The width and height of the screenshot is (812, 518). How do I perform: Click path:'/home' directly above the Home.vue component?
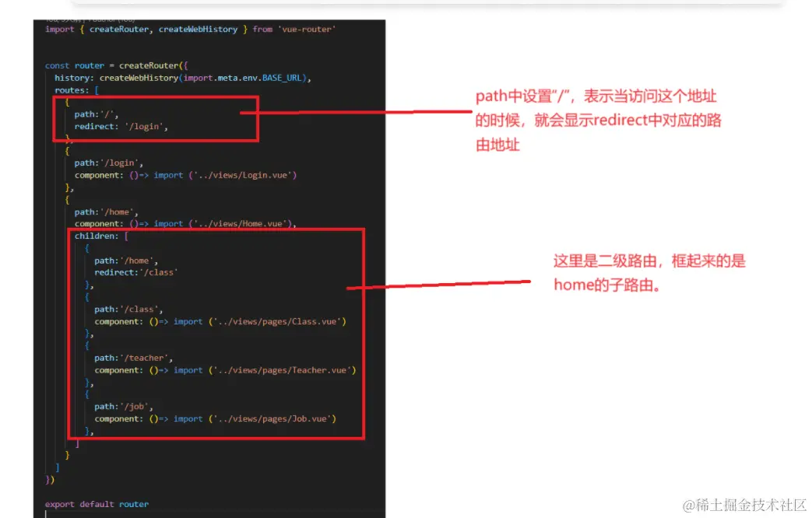tap(106, 212)
